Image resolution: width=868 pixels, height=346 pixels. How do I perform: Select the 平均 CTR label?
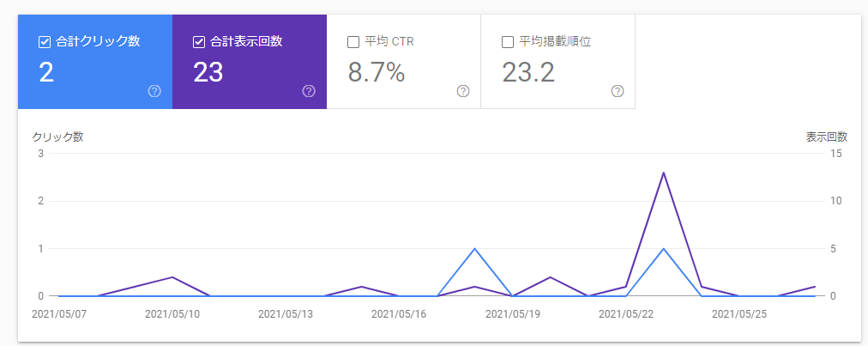[389, 42]
